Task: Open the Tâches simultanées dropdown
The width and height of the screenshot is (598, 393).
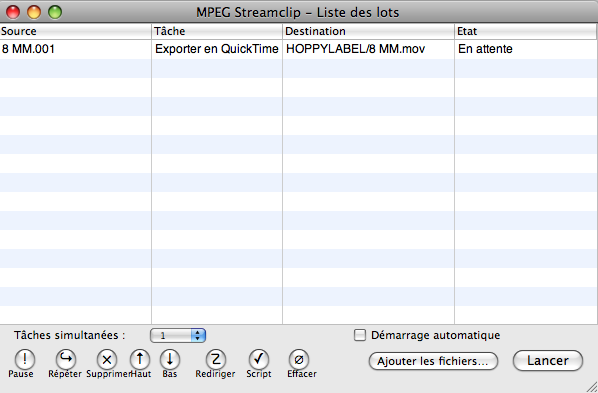Action: 178,335
